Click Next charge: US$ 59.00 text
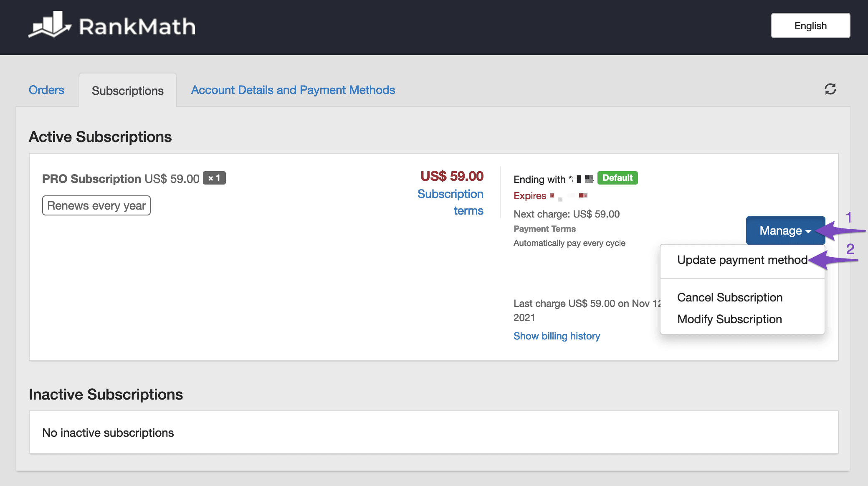The width and height of the screenshot is (868, 486). click(566, 214)
